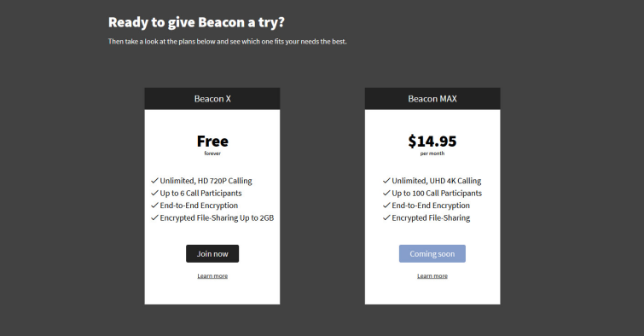Click checkmark beside End-to-End Encryption in Beacon X
The width and height of the screenshot is (644, 336).
coord(154,206)
